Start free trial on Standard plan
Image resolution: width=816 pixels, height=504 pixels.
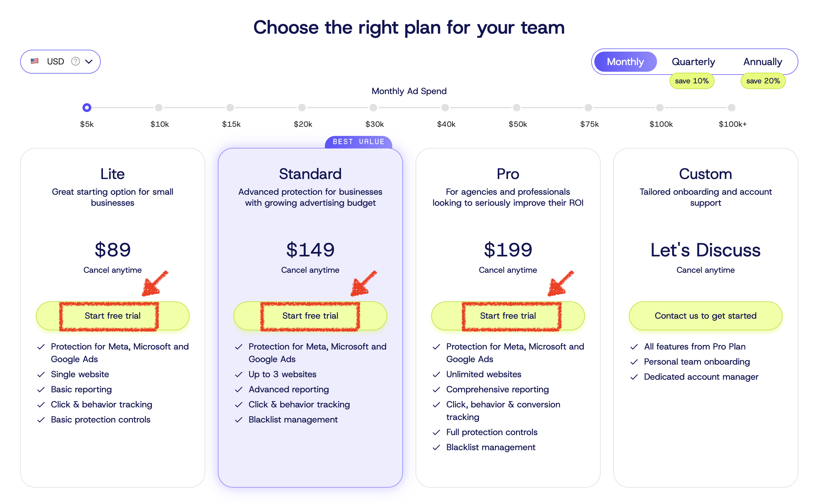pos(310,316)
